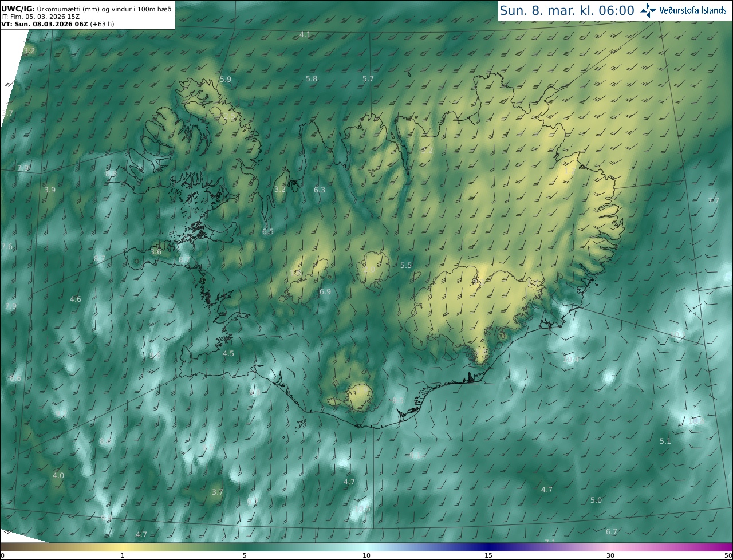Click the 6.7 value on the map
Screen dimensions: 733x560
pos(612,532)
